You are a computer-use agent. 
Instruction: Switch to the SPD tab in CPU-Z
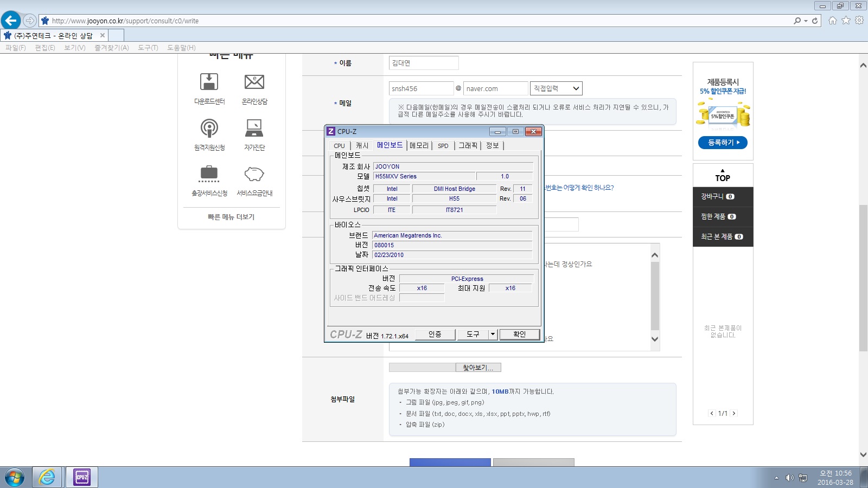pos(443,146)
